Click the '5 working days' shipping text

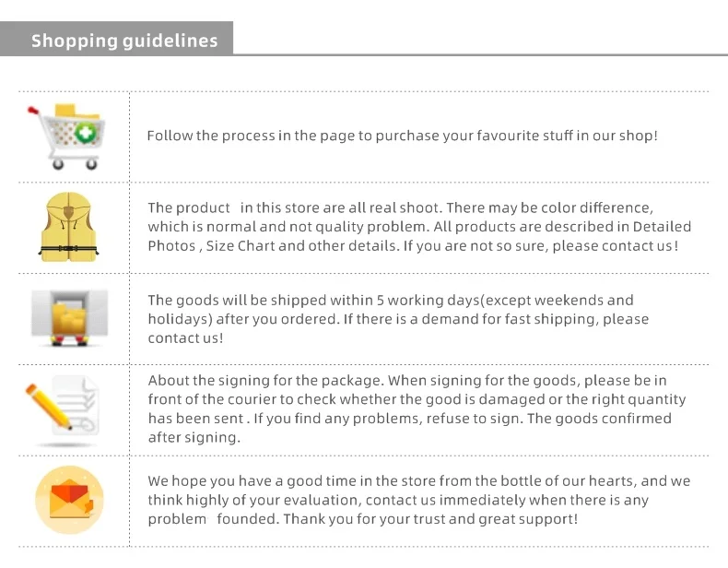[x=398, y=319]
